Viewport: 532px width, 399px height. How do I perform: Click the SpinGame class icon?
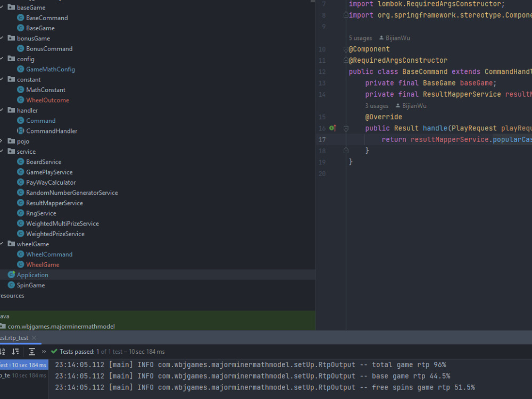coord(12,285)
